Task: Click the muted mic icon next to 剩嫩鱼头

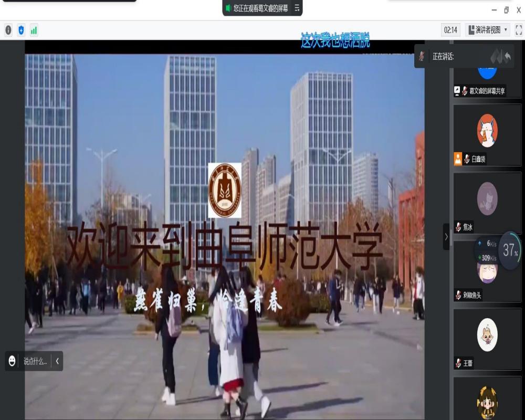Action: coord(458,295)
